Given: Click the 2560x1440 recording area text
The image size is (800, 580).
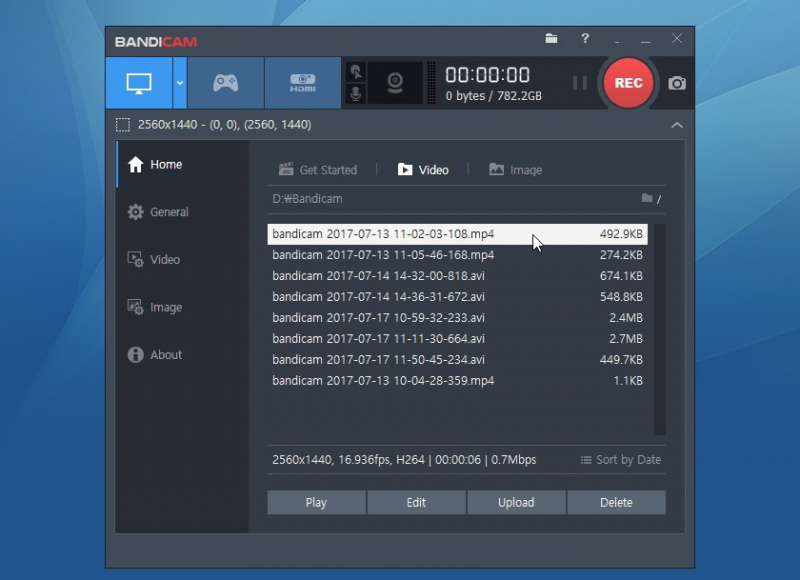Looking at the screenshot, I should (x=224, y=125).
